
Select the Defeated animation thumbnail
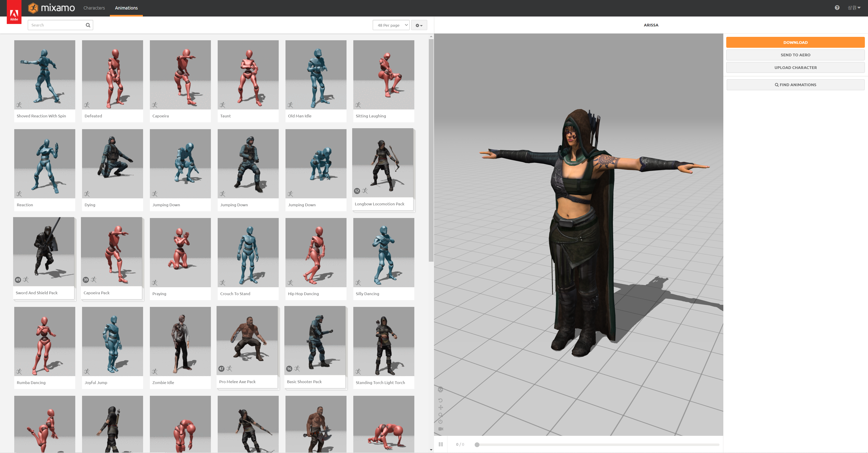point(113,75)
